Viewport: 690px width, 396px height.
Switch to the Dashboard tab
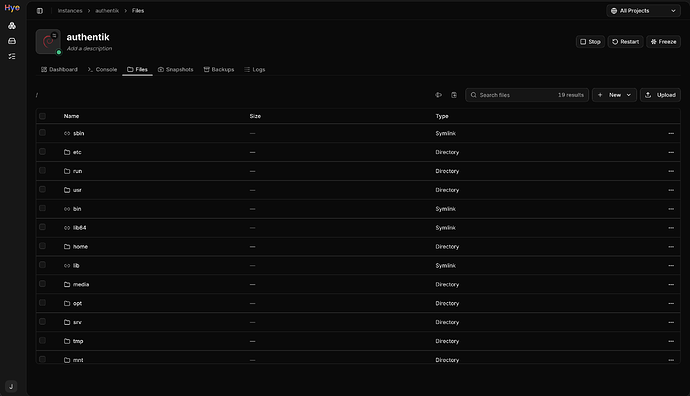pyautogui.click(x=59, y=70)
